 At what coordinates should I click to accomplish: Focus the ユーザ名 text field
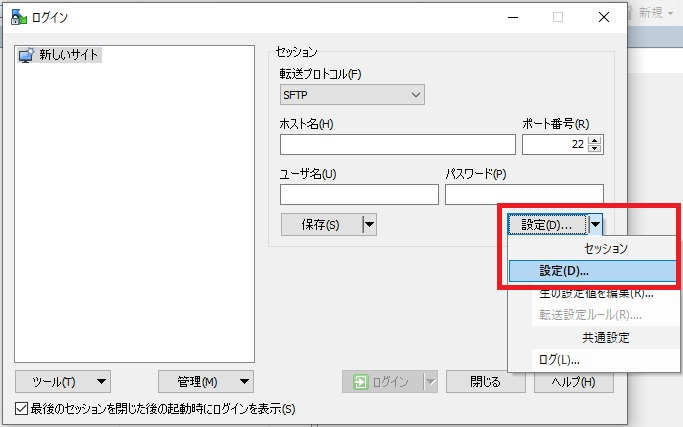coord(359,194)
